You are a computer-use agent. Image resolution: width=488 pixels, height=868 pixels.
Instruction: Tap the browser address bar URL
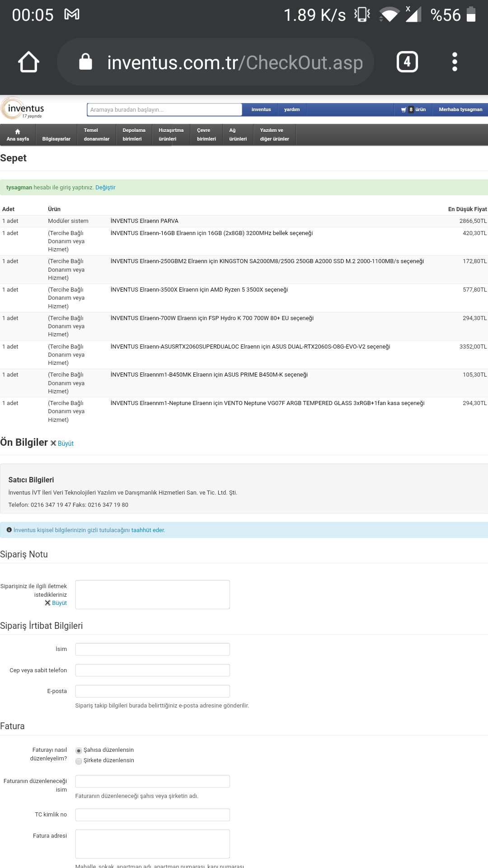tap(235, 62)
